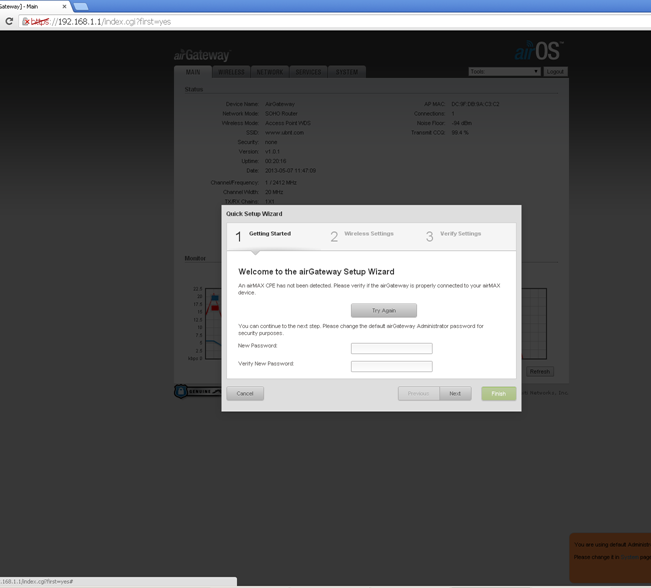The width and height of the screenshot is (651, 588).
Task: Click the Network Mode value SOHO Router
Action: [281, 113]
